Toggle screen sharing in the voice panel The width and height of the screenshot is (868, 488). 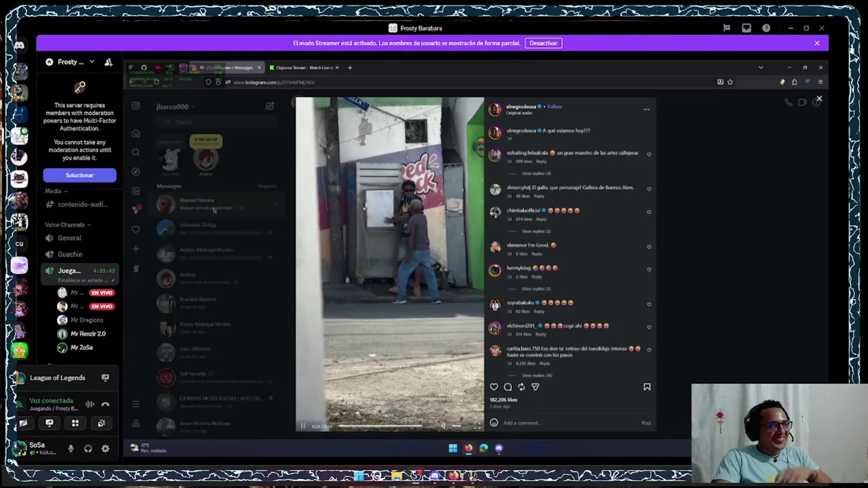(49, 423)
